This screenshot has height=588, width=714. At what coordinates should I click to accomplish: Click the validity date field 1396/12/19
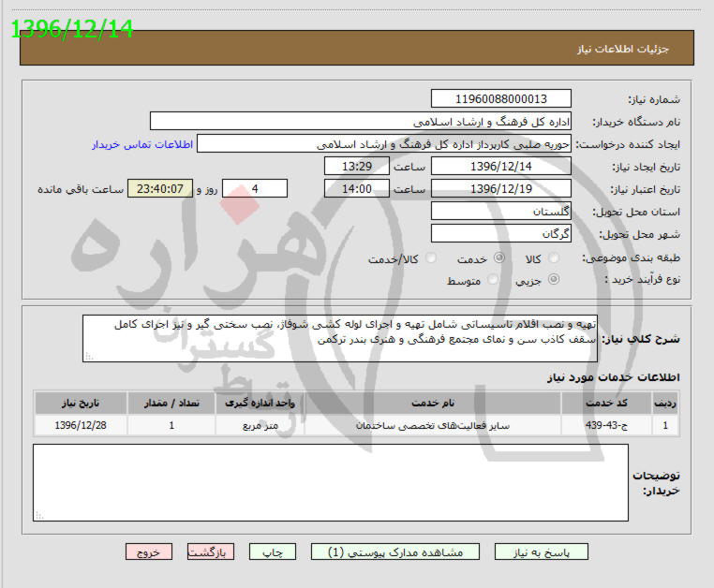[x=501, y=188]
